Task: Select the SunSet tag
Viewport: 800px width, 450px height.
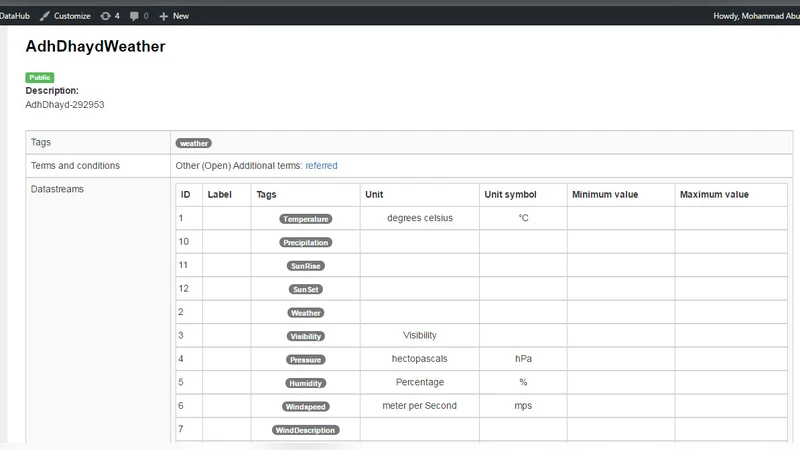Action: coord(305,289)
